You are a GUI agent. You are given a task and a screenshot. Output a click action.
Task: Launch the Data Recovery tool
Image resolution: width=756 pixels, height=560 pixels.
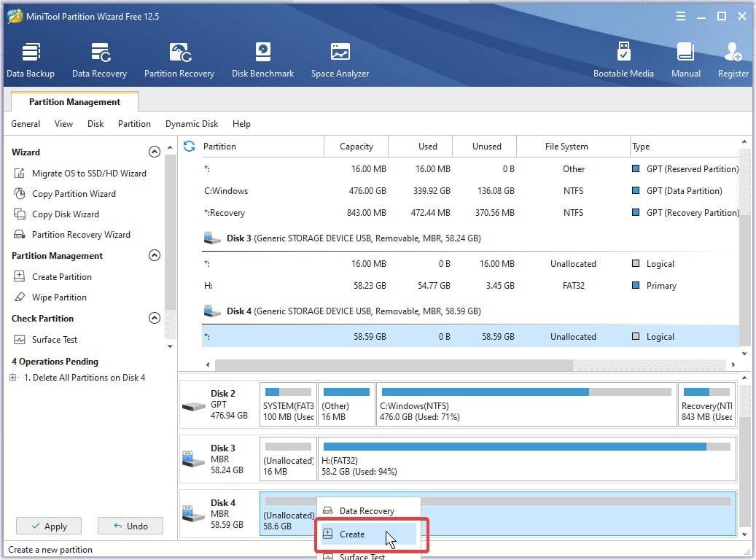pos(99,60)
